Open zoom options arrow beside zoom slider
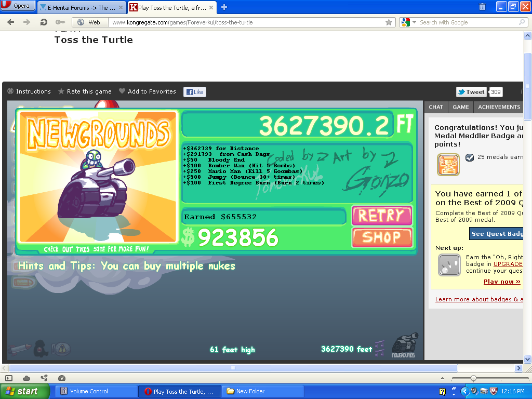Screen dimensions: 532x399 click(x=442, y=378)
